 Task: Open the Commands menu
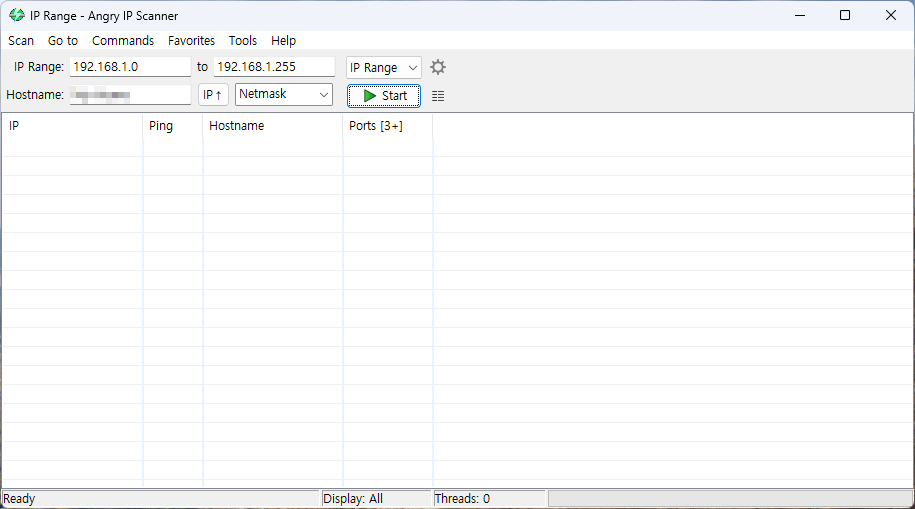tap(123, 41)
